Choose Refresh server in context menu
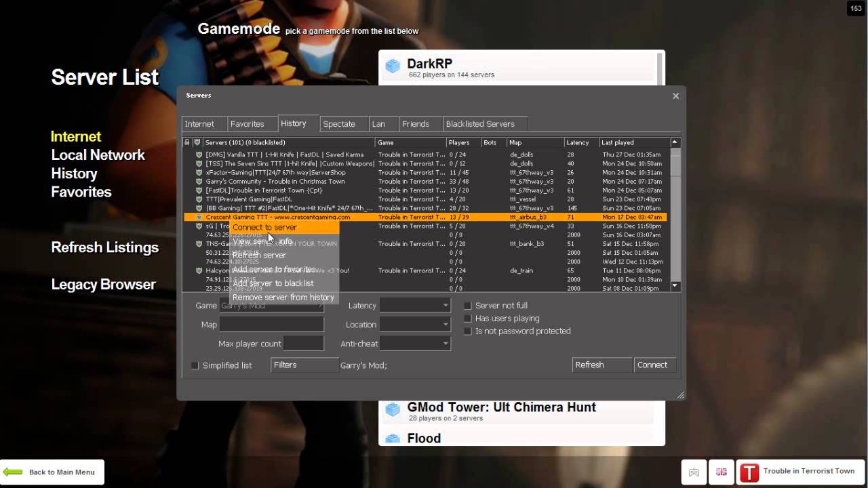Viewport: 868px width, 488px height. (x=283, y=256)
